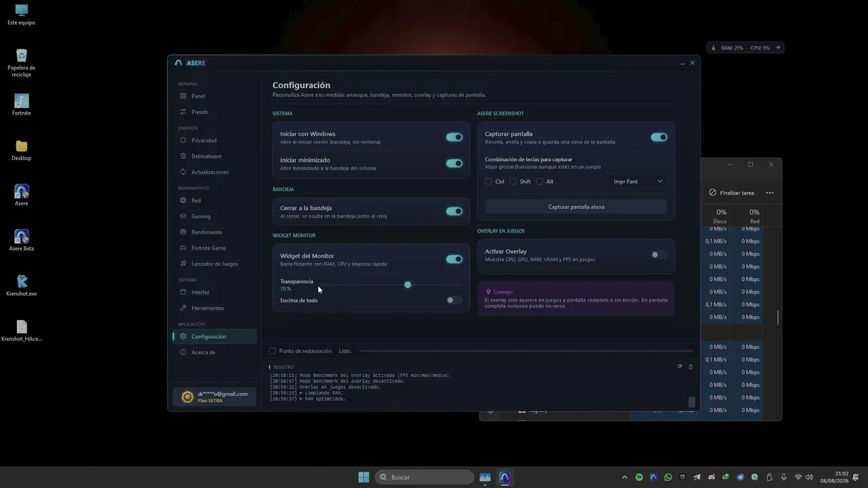Viewport: 868px width, 488px height.
Task: Click the WhatsApp tray icon
Action: pyautogui.click(x=668, y=477)
